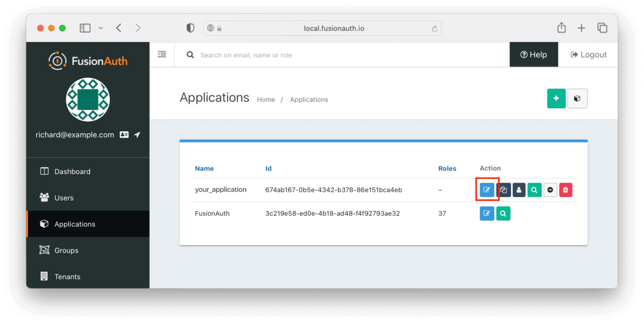Image resolution: width=644 pixels, height=328 pixels.
Task: Deactivate the your_application application
Action: [550, 190]
